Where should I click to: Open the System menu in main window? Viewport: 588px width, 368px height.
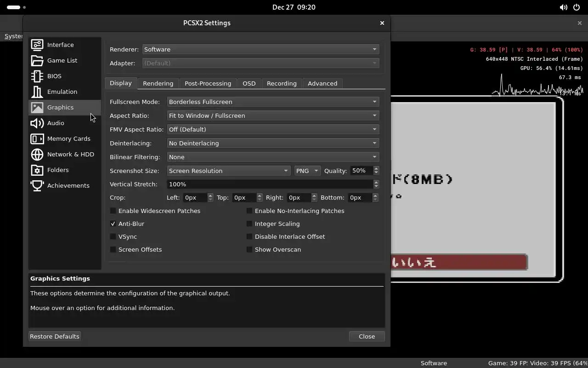13,36
